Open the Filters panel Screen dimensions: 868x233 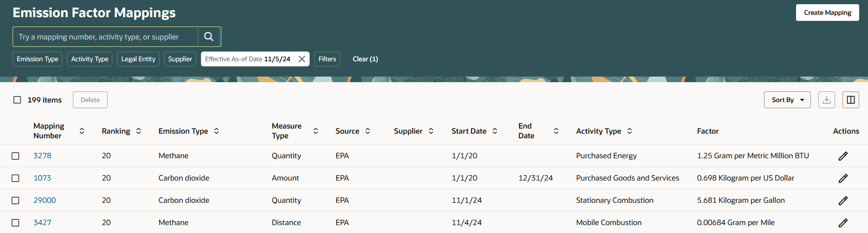pyautogui.click(x=327, y=59)
